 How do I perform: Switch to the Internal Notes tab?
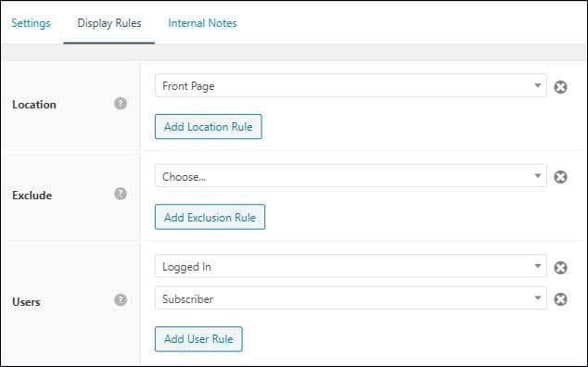pyautogui.click(x=202, y=23)
